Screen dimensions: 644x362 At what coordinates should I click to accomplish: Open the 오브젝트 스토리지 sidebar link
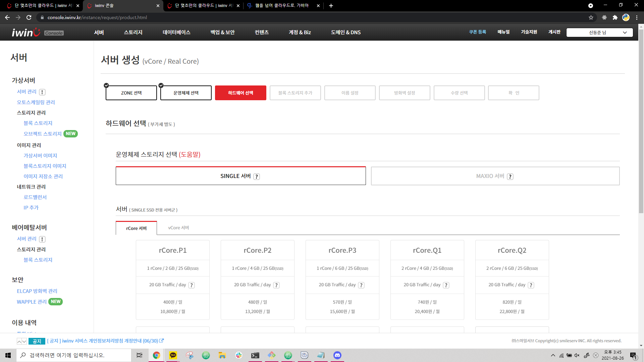pyautogui.click(x=43, y=134)
